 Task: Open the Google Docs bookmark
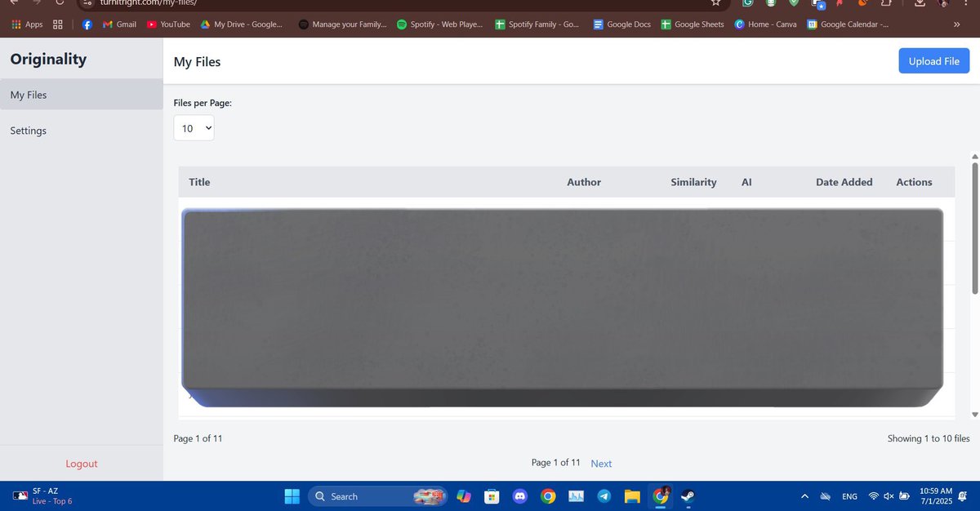click(621, 24)
